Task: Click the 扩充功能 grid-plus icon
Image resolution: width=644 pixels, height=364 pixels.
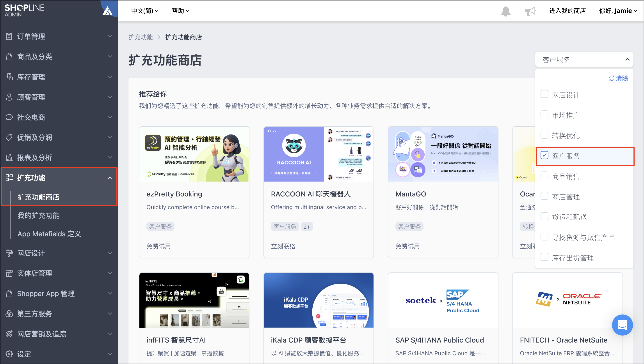Action: [x=9, y=178]
